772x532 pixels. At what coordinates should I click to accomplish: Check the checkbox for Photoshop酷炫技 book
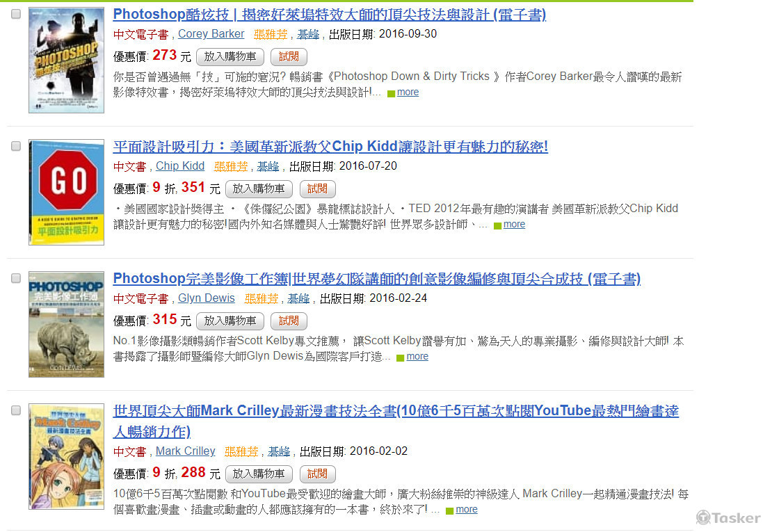pos(16,14)
